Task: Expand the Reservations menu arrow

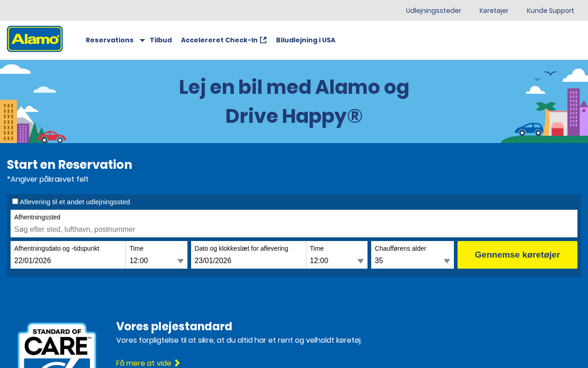Action: click(142, 40)
